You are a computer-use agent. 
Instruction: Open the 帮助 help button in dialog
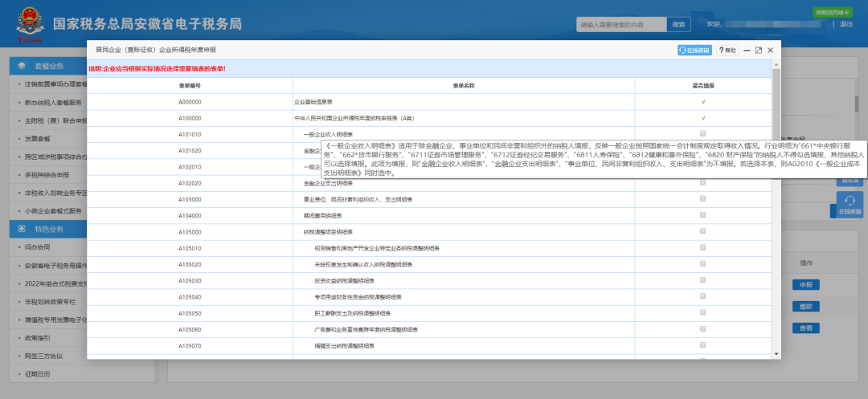tap(727, 51)
